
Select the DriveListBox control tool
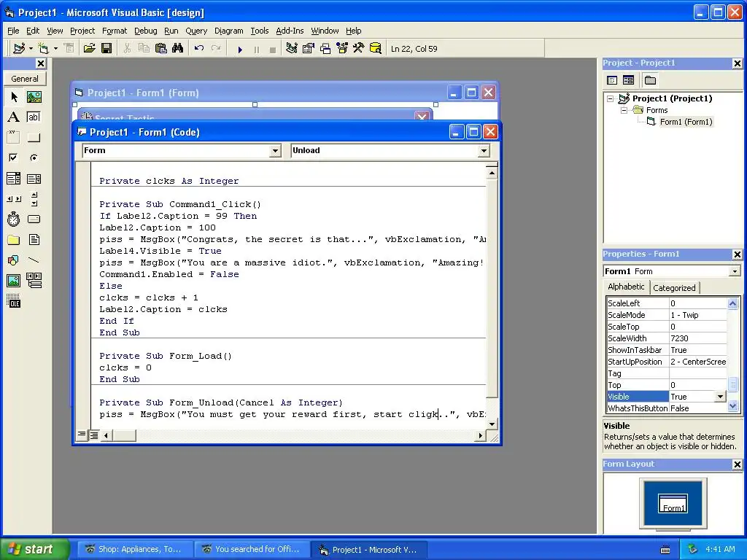coord(34,219)
